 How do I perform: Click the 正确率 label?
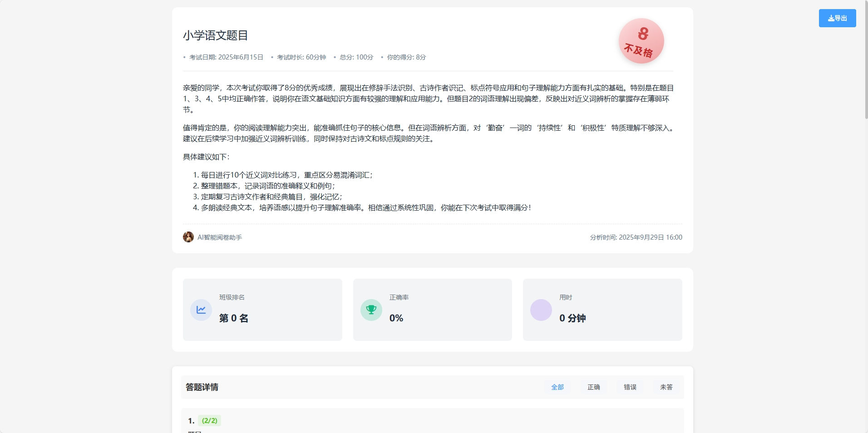pos(399,297)
